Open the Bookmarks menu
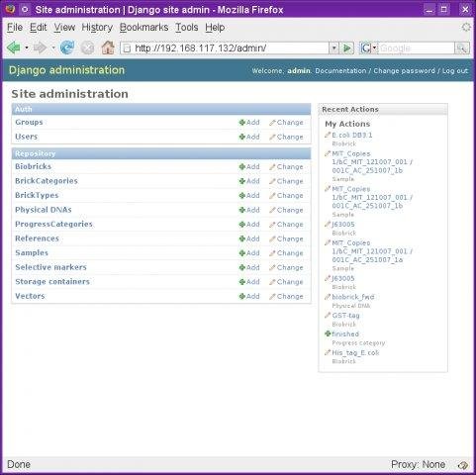The width and height of the screenshot is (476, 475). coord(143,28)
